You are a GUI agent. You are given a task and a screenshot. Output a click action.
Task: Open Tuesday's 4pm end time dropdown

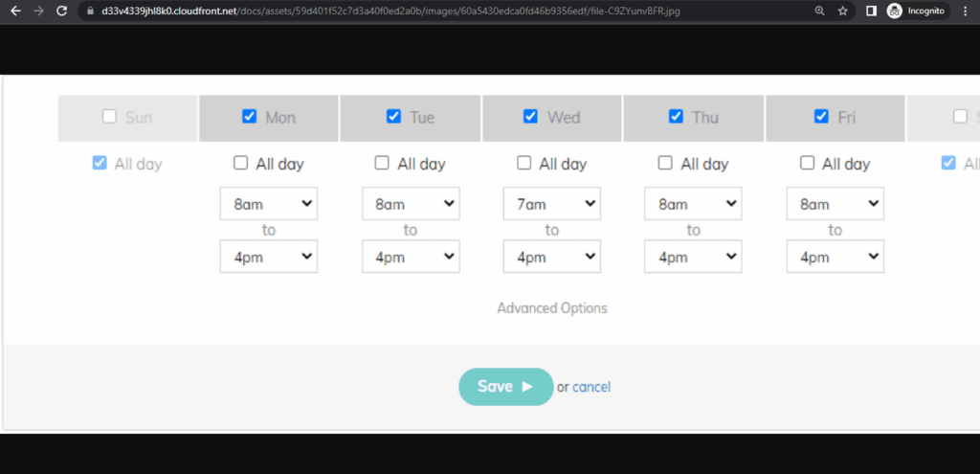[411, 257]
